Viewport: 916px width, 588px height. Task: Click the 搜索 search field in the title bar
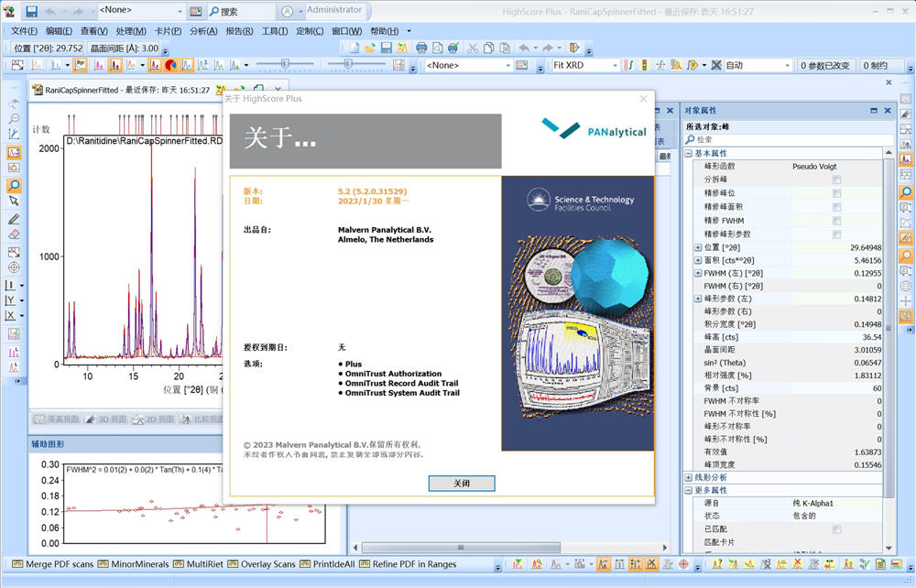pos(241,11)
